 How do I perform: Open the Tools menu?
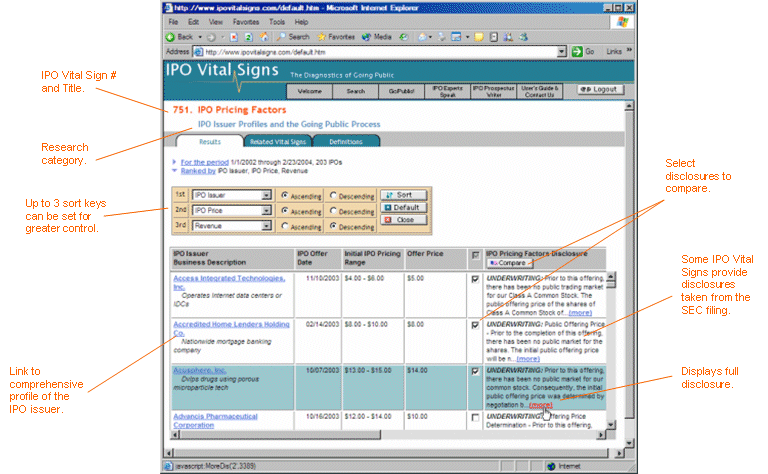coord(277,22)
